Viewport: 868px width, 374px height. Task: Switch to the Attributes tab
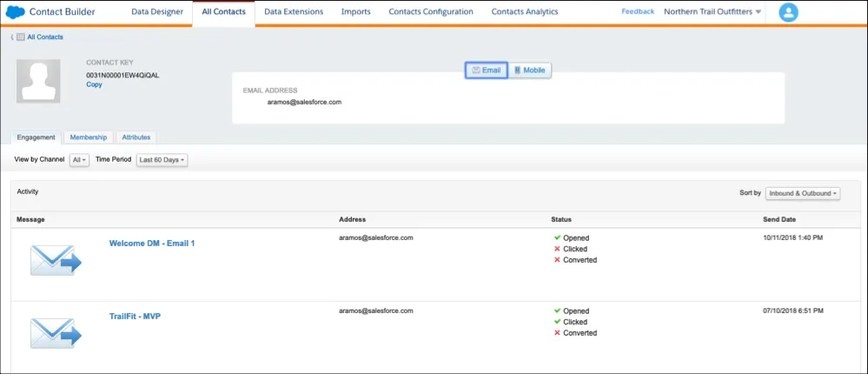pos(136,137)
